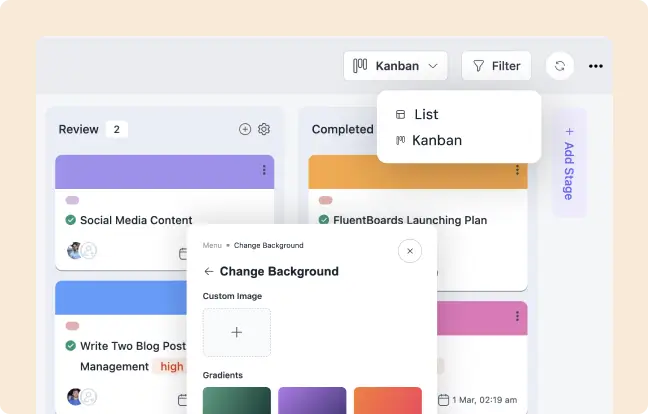This screenshot has width=648, height=414.
Task: Expand the Kanban view dropdown
Action: coord(396,66)
